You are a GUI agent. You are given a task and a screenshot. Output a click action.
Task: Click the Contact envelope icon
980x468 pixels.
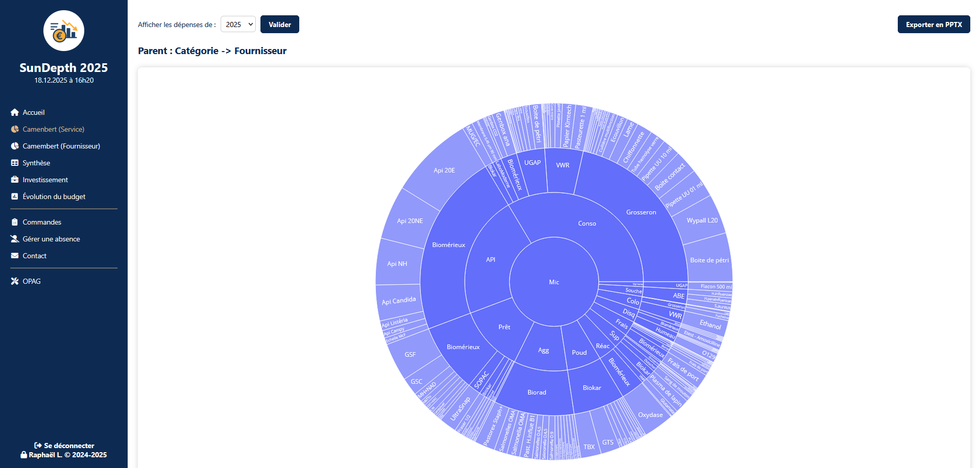point(15,256)
